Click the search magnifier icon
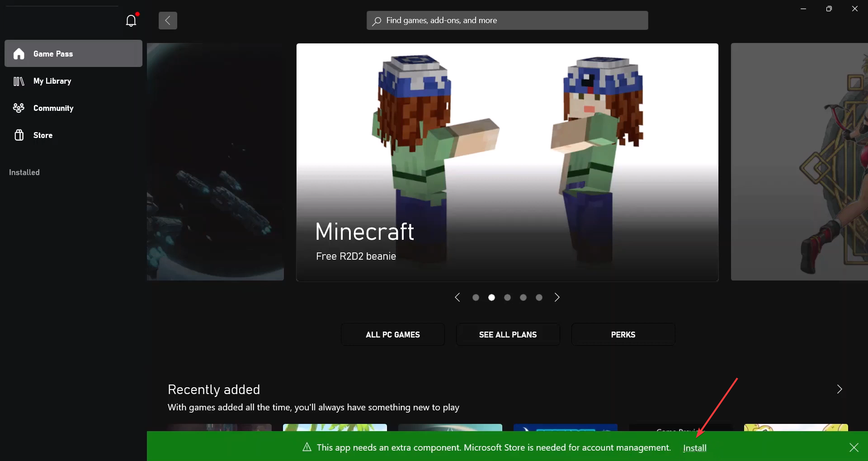This screenshot has width=868, height=461. tap(377, 21)
